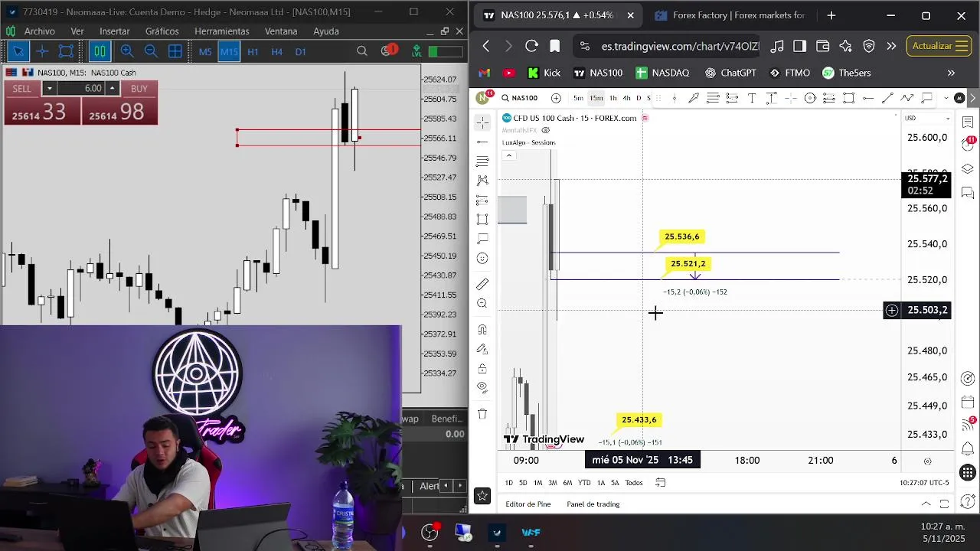Image resolution: width=980 pixels, height=551 pixels.
Task: Open the USD currency dropdown
Action: pos(927,118)
